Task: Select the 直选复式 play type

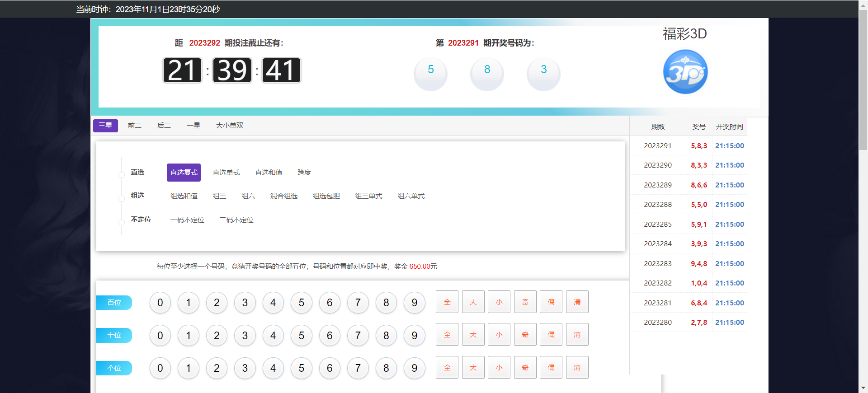Action: pos(184,173)
